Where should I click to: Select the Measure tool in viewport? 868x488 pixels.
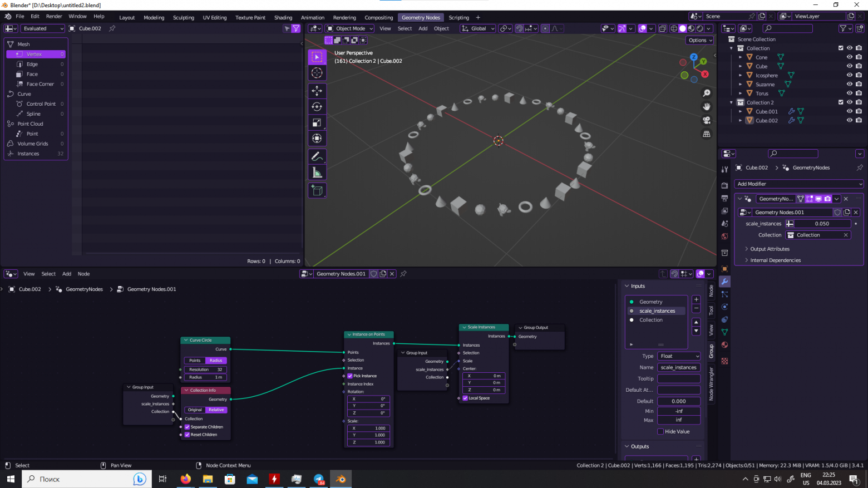pyautogui.click(x=317, y=172)
